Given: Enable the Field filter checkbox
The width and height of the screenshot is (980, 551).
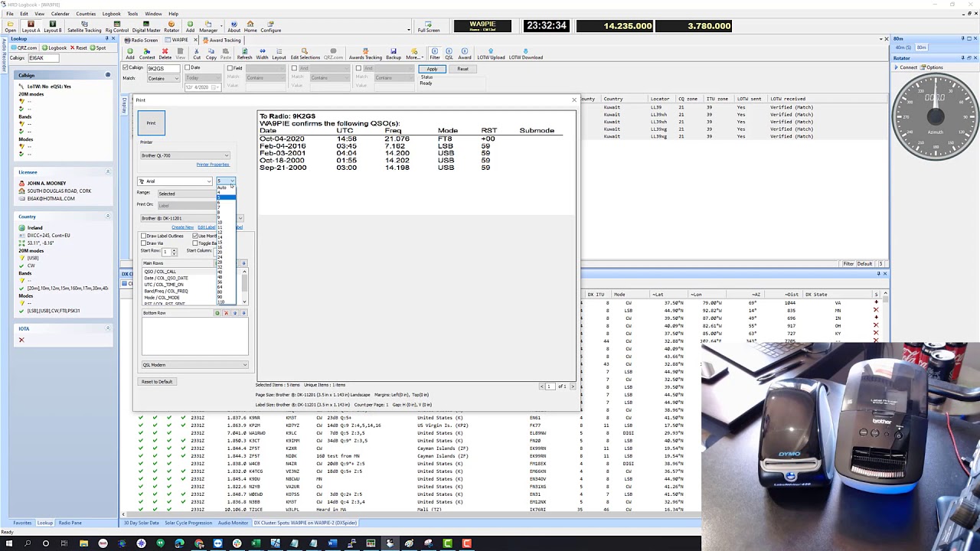Looking at the screenshot, I should point(230,68).
